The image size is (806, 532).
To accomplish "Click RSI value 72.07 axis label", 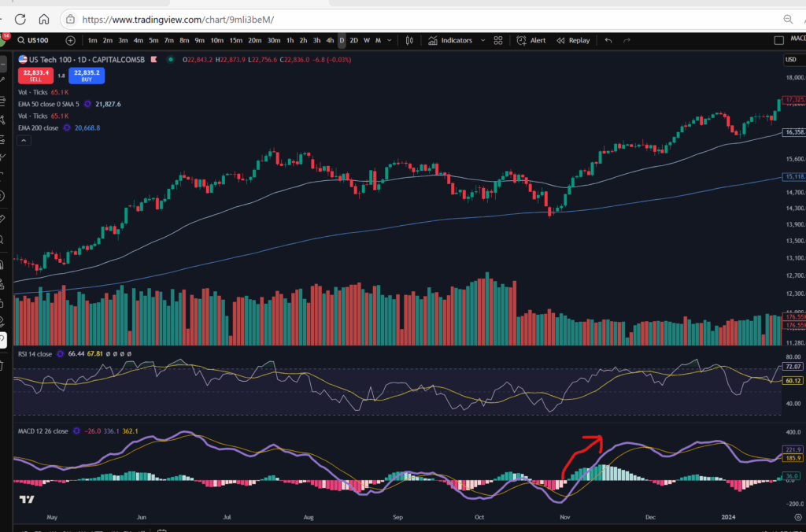I will pyautogui.click(x=793, y=367).
